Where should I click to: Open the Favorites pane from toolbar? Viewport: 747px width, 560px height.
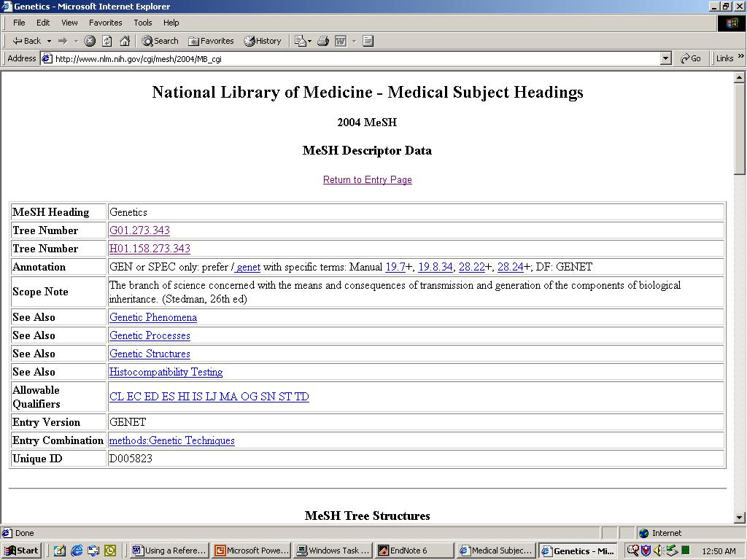[x=211, y=41]
